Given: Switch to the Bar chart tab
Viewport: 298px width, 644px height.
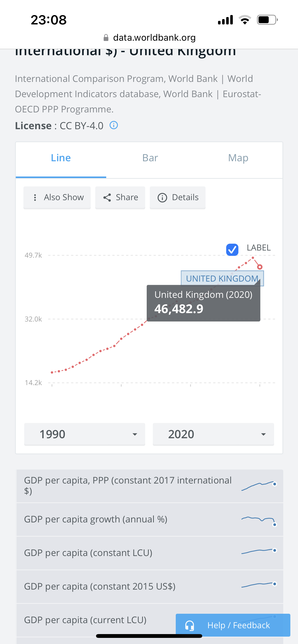Looking at the screenshot, I should (150, 158).
